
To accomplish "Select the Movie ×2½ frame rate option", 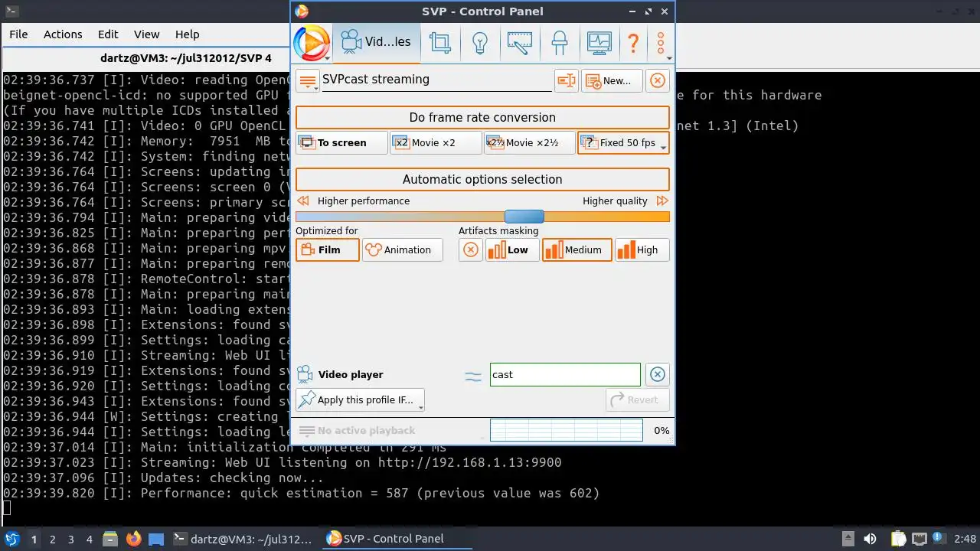I will coord(530,142).
